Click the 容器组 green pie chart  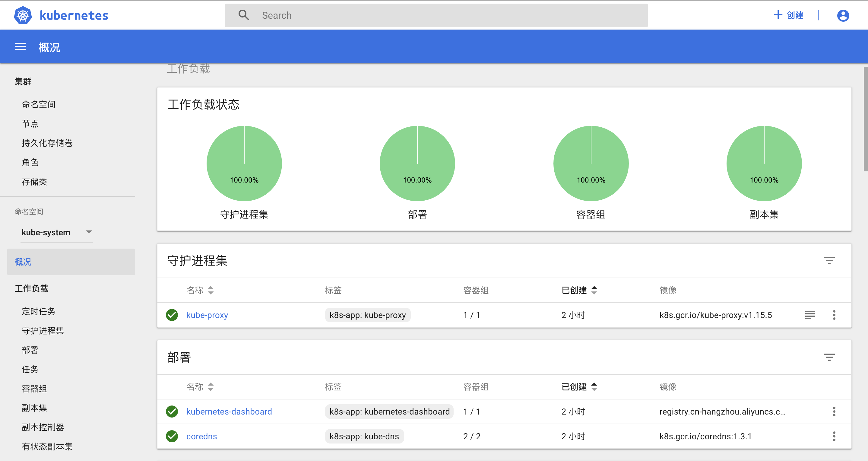(x=591, y=164)
